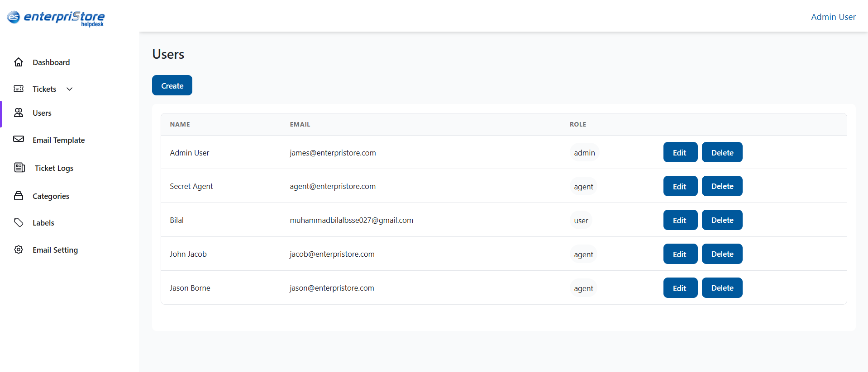
Task: Open the Admin User account menu
Action: [x=833, y=17]
